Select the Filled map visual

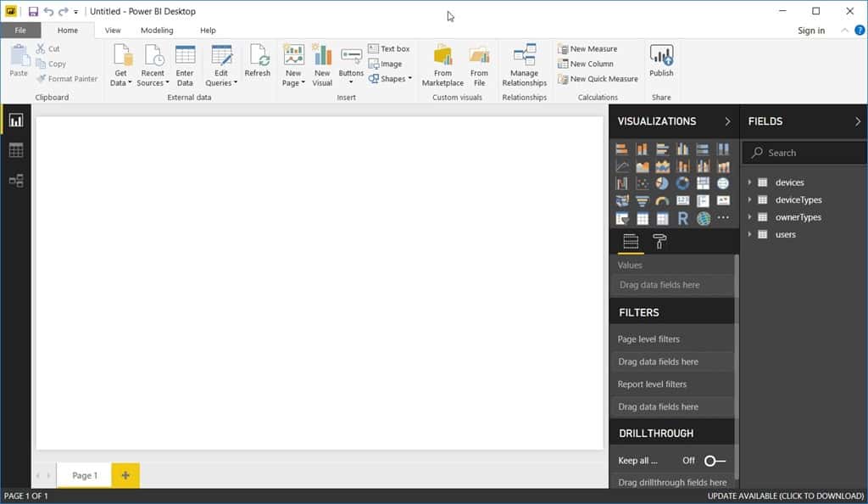[x=621, y=200]
